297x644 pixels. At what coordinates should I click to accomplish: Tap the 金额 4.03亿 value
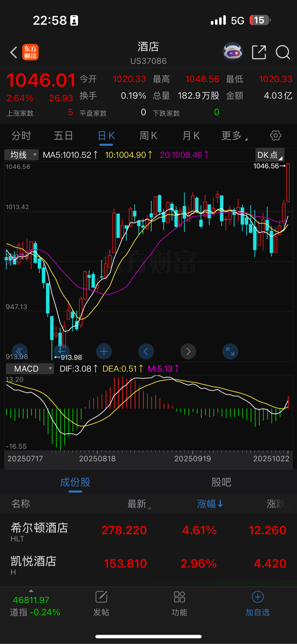point(278,96)
